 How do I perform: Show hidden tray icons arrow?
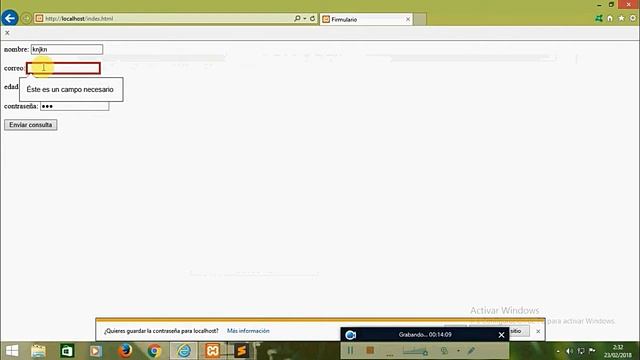(558, 351)
